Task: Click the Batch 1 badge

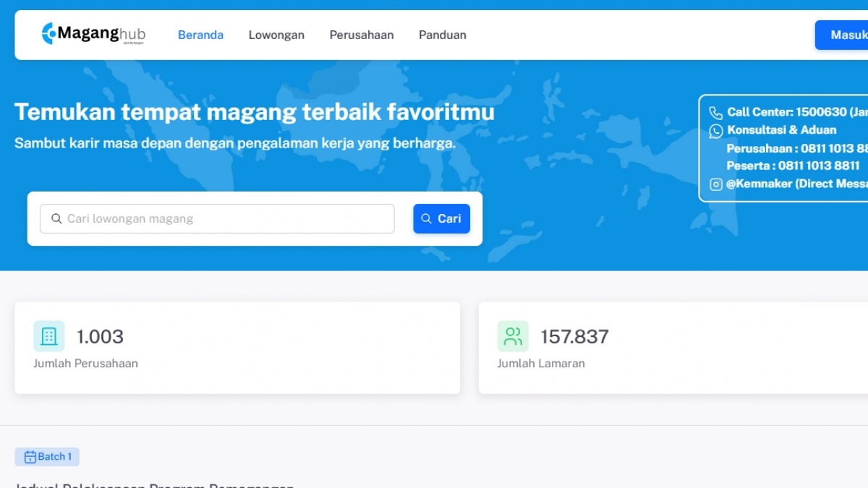Action: 47,457
